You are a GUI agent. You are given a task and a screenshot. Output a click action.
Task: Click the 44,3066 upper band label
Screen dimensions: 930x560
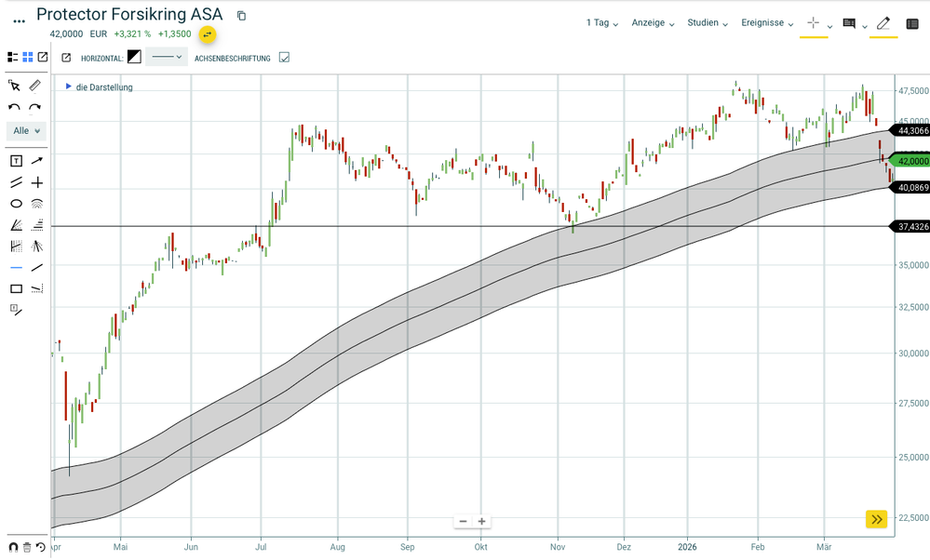pos(911,131)
